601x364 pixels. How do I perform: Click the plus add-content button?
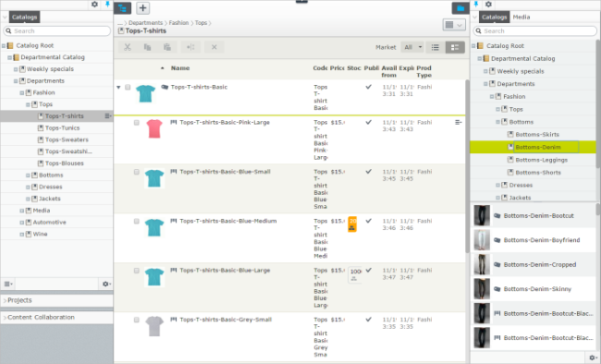point(142,8)
